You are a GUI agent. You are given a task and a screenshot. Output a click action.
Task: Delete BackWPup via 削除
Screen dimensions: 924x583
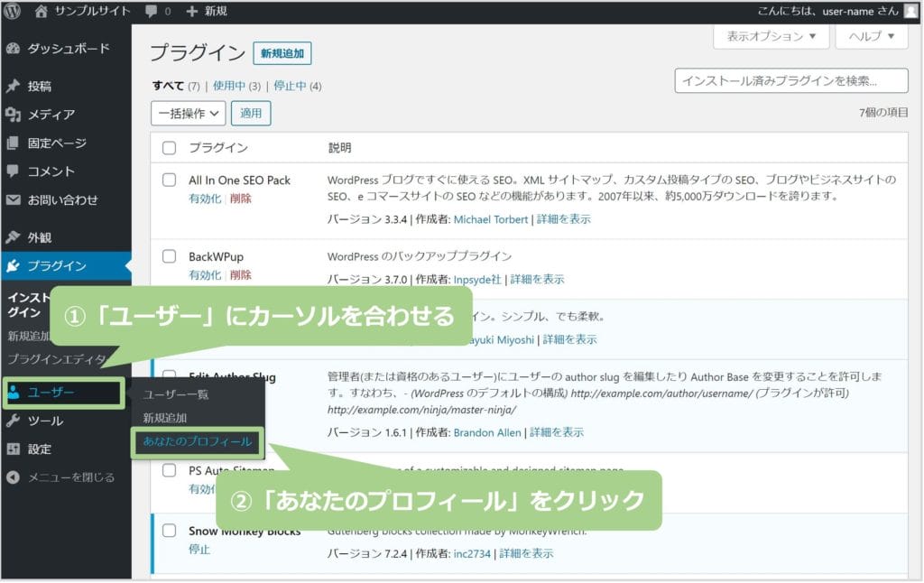240,275
